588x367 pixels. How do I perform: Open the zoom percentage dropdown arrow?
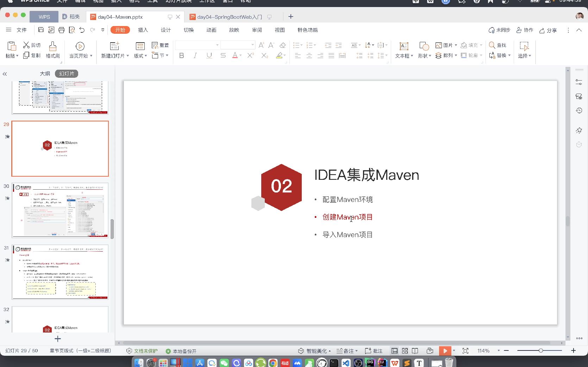click(x=499, y=351)
